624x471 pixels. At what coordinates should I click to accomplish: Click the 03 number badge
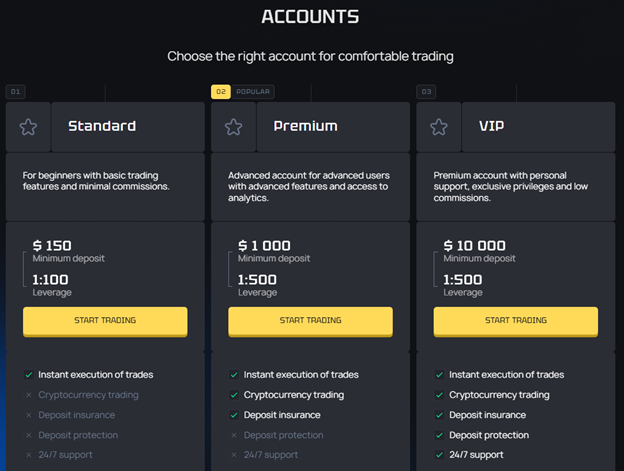coord(426,92)
